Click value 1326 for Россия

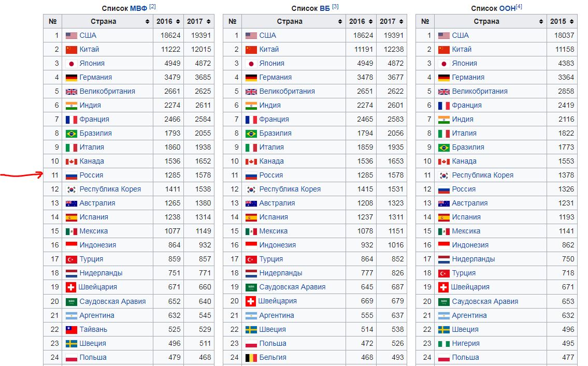[x=566, y=189]
